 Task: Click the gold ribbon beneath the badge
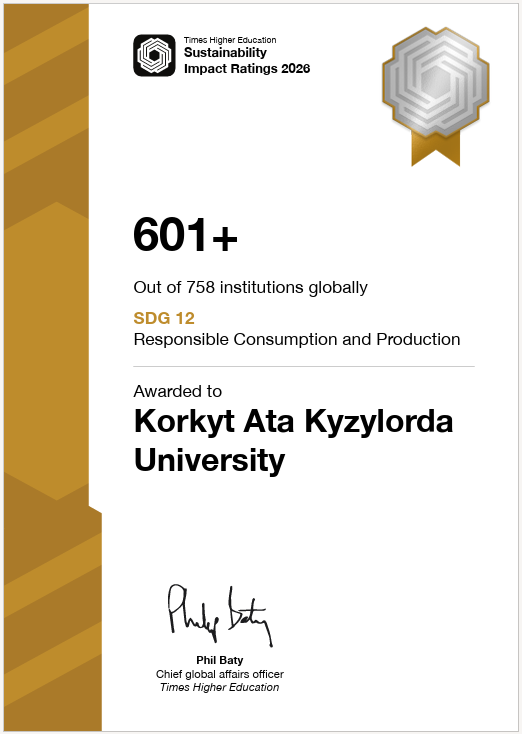pos(435,149)
